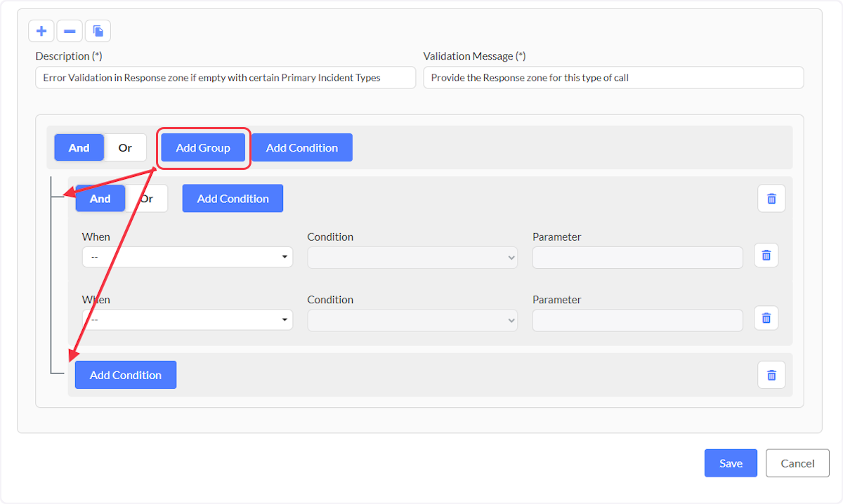Cancel editing the validation rule
Viewport: 843px width, 504px height.
[x=797, y=463]
